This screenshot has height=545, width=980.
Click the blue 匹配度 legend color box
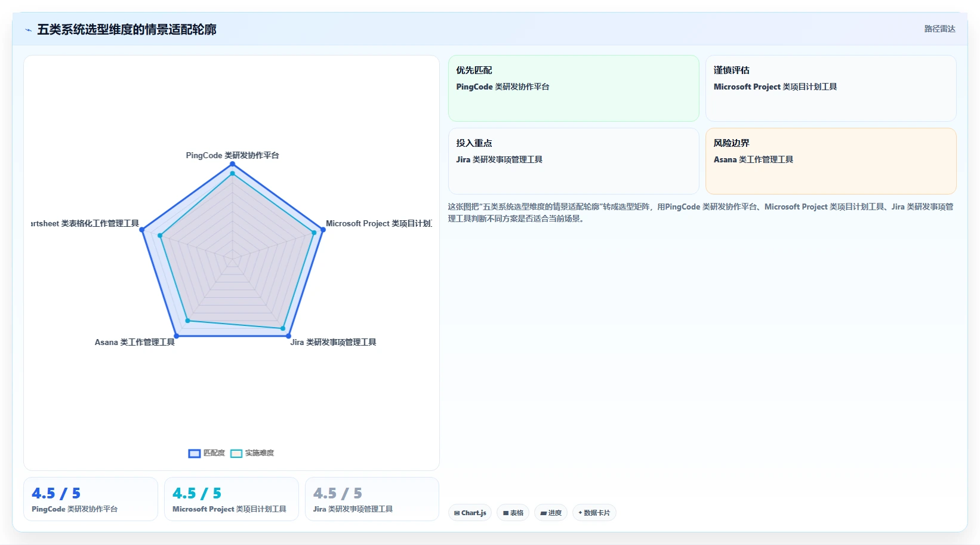click(194, 453)
